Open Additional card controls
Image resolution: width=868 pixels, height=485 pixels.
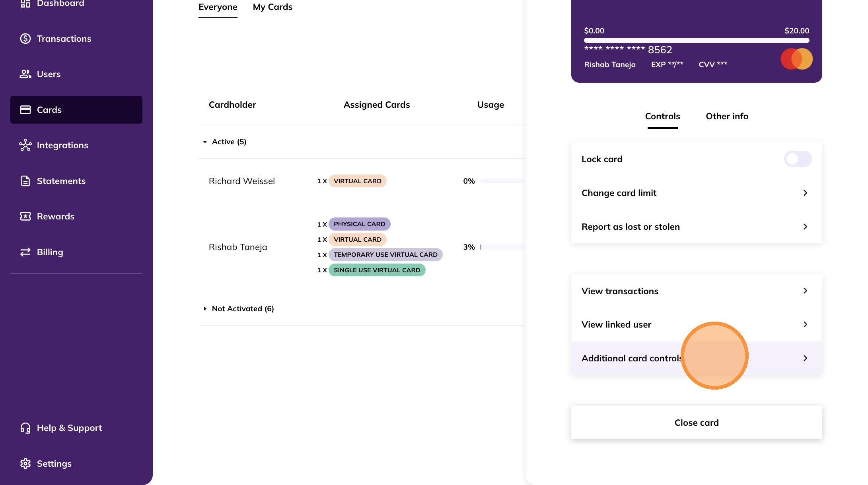click(x=631, y=358)
